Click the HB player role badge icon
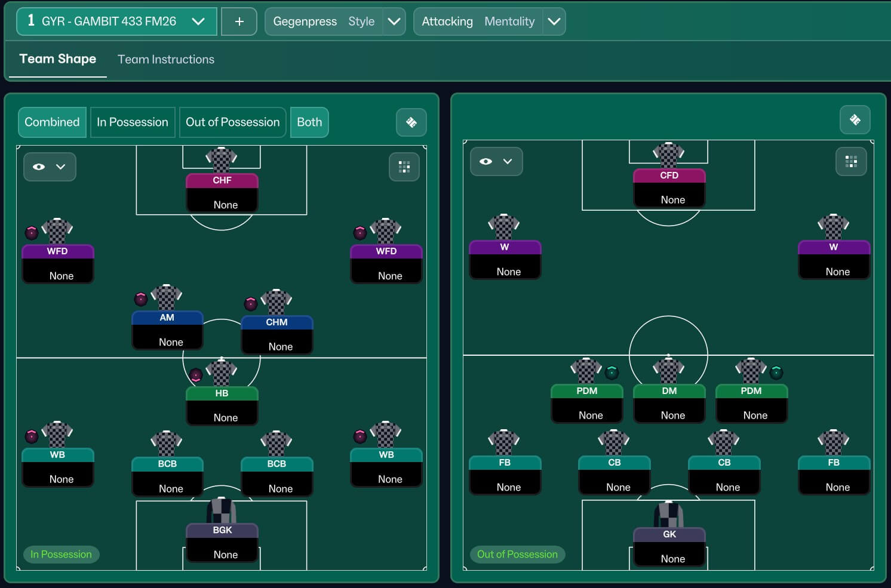Screen dimensions: 891x588 point(196,375)
